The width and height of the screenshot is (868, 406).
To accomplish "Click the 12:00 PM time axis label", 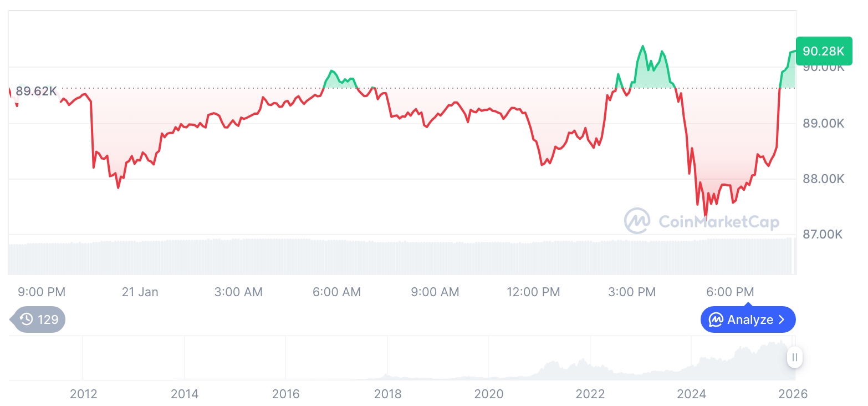I will point(533,292).
